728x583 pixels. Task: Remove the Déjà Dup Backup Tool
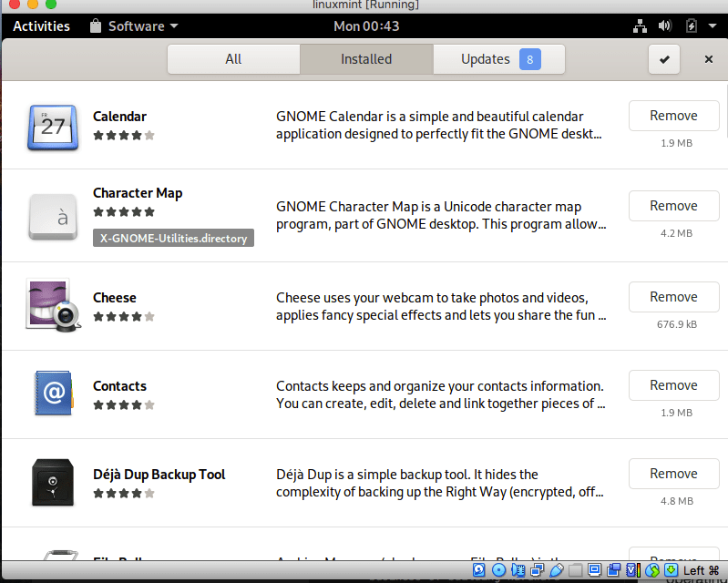pyautogui.click(x=673, y=474)
